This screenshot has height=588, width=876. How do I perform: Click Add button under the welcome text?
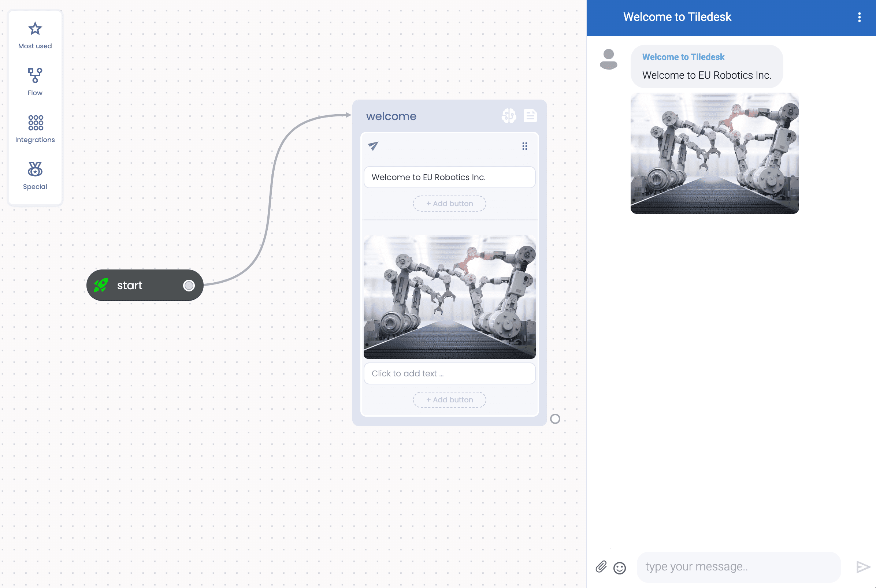449,204
